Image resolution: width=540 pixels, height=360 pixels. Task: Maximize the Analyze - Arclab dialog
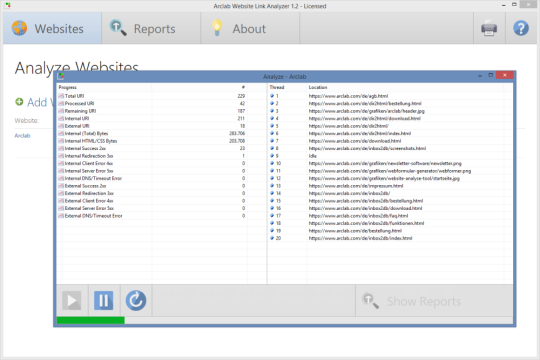tap(491, 75)
